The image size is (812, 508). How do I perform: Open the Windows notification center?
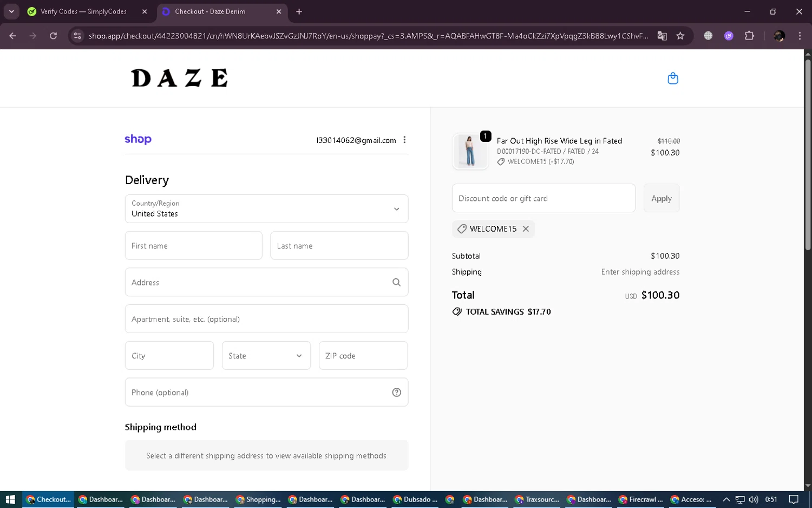point(794,499)
